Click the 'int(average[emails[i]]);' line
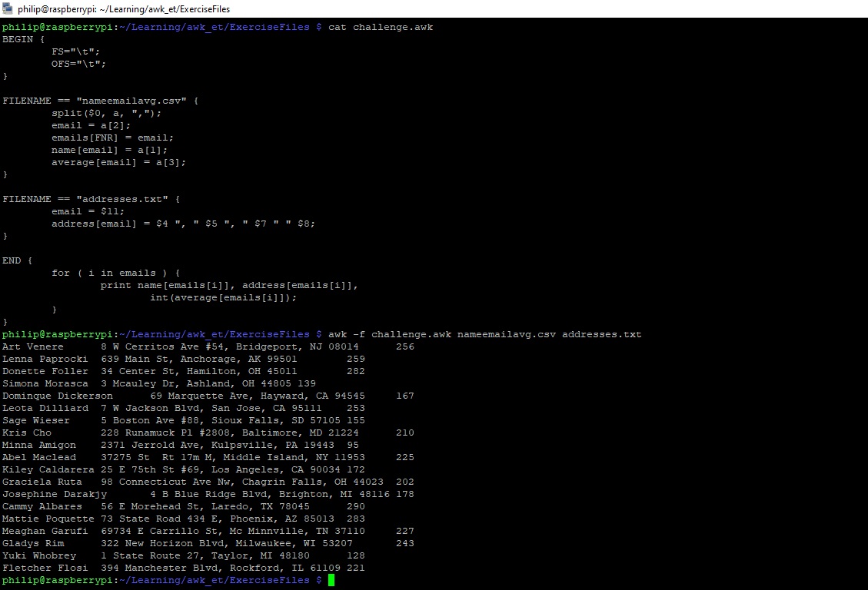 pyautogui.click(x=223, y=297)
